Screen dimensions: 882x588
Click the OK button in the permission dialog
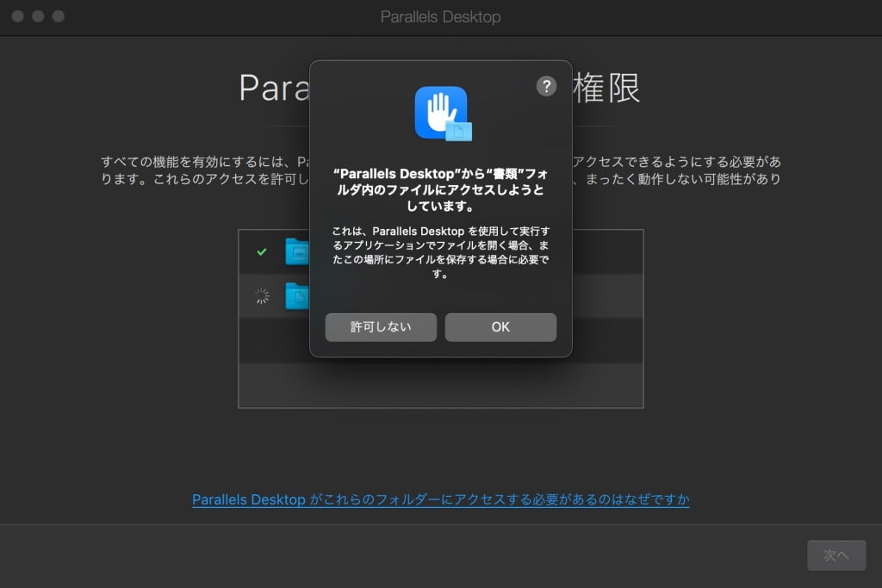pyautogui.click(x=500, y=327)
